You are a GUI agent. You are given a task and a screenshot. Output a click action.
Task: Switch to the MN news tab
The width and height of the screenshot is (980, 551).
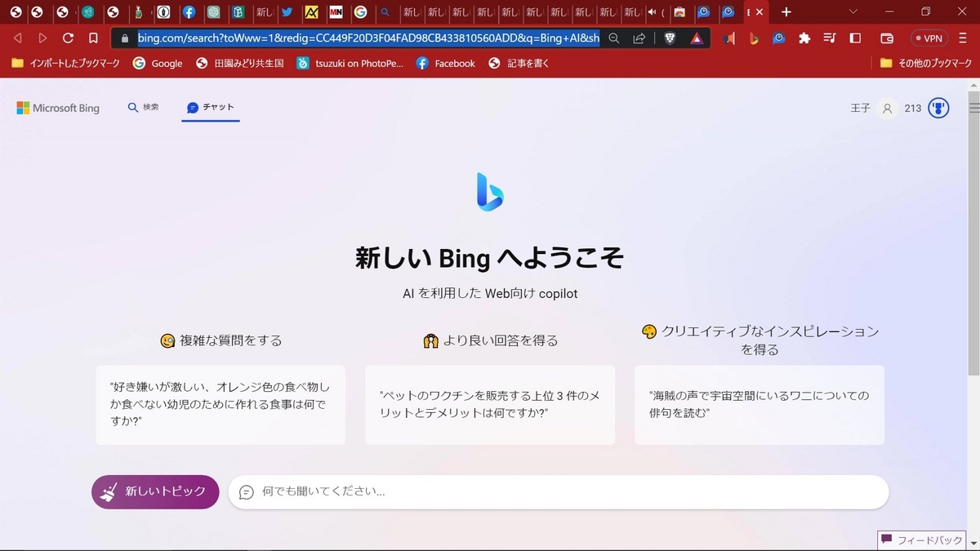click(x=336, y=12)
